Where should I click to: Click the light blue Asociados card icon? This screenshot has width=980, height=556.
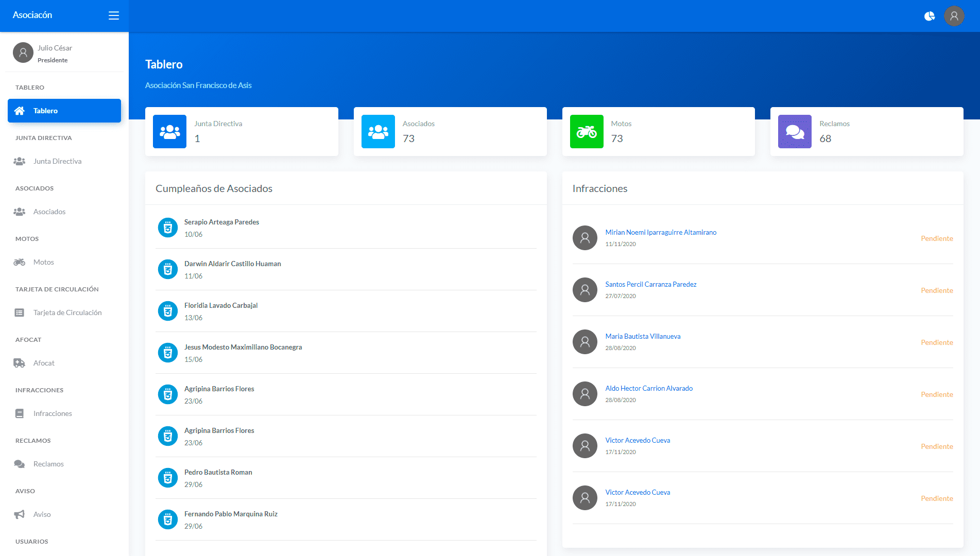click(378, 131)
